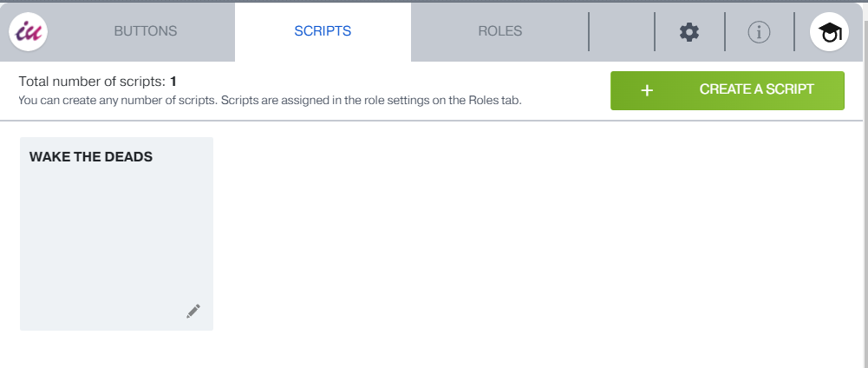868x368 pixels.
Task: Click the bold script count number 1
Action: pos(173,82)
